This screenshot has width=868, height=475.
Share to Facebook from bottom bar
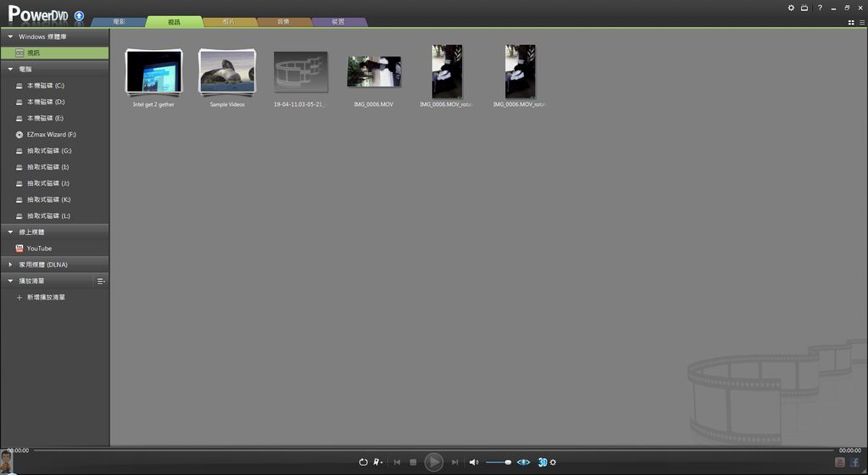click(x=855, y=461)
